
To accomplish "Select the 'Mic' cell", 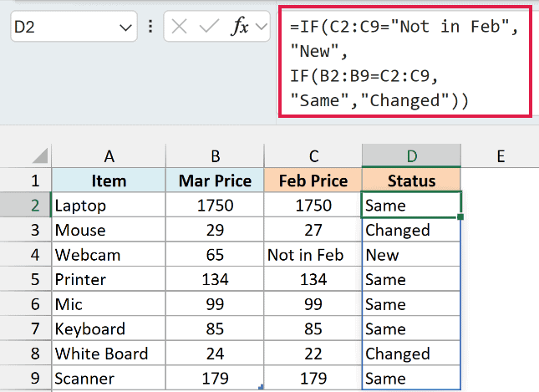I will [x=109, y=303].
